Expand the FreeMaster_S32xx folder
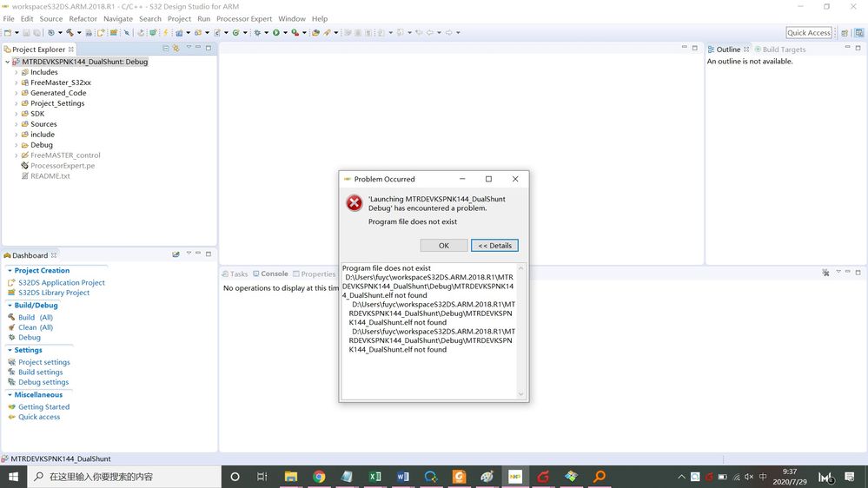This screenshot has width=868, height=488. [16, 83]
